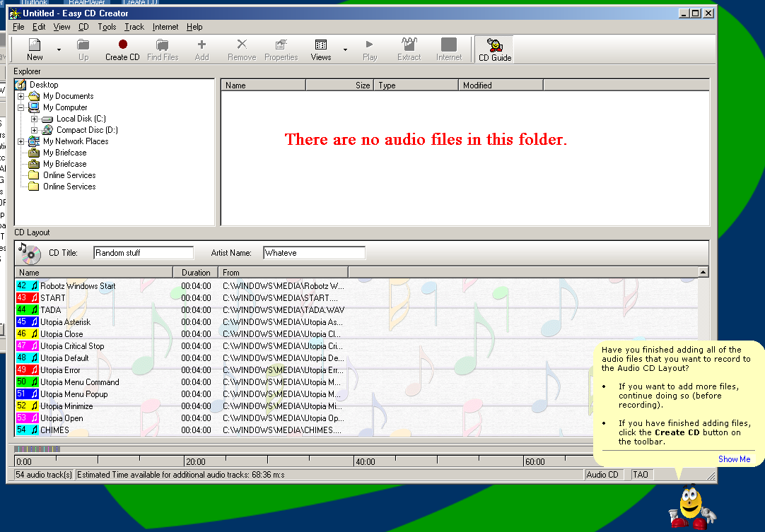Open the Tools menu
Viewport: 765px width, 532px height.
coord(107,27)
